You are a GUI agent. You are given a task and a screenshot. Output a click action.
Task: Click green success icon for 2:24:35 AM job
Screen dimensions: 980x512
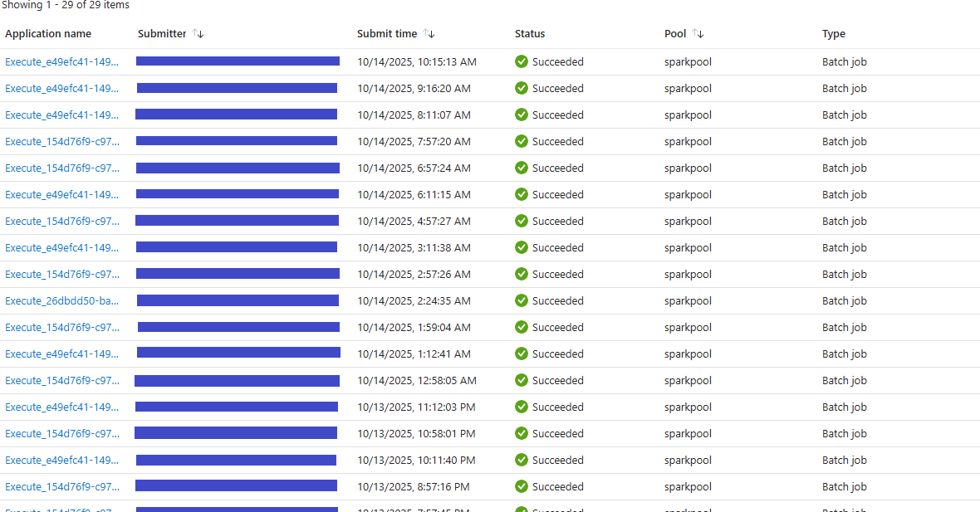pos(522,300)
